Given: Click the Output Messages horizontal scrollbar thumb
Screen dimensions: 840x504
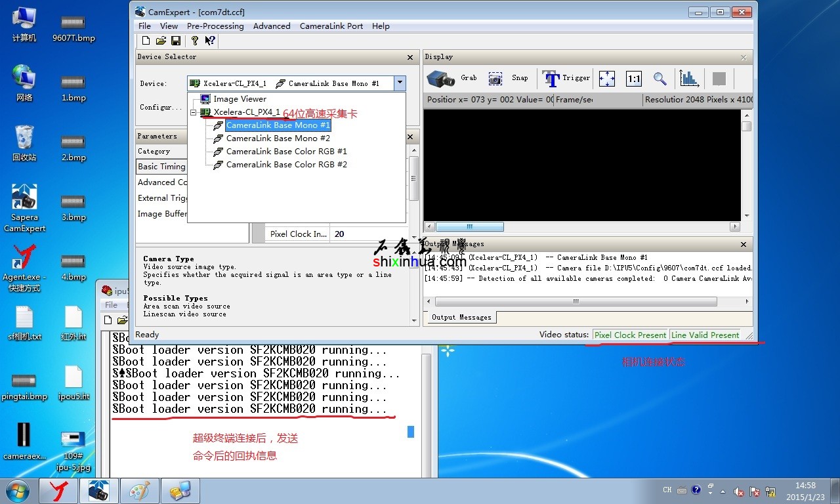Looking at the screenshot, I should coord(576,302).
